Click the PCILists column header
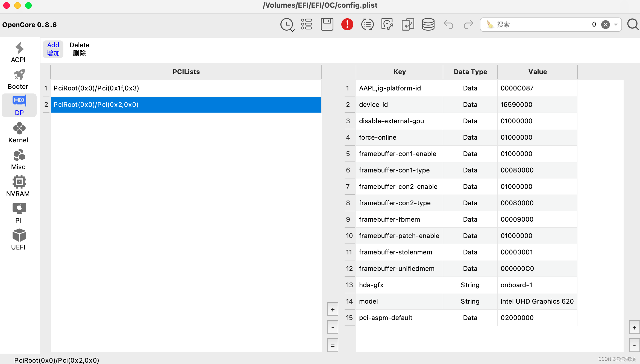This screenshot has width=640, height=364. [x=186, y=72]
